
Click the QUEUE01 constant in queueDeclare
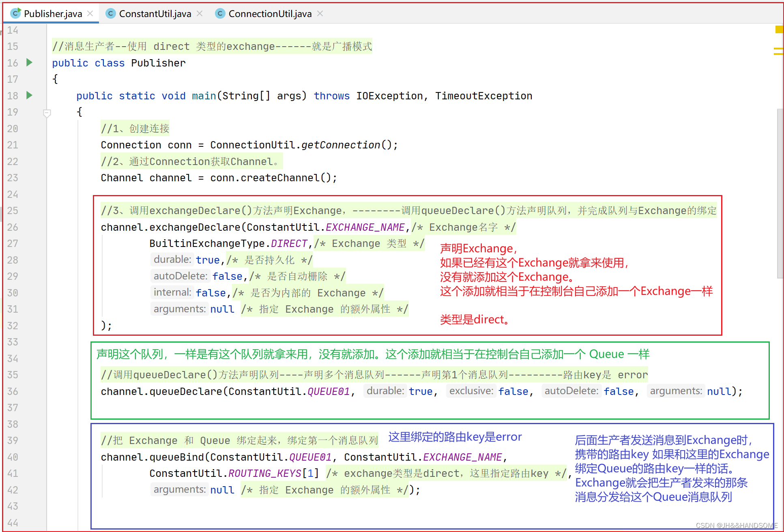pos(329,391)
